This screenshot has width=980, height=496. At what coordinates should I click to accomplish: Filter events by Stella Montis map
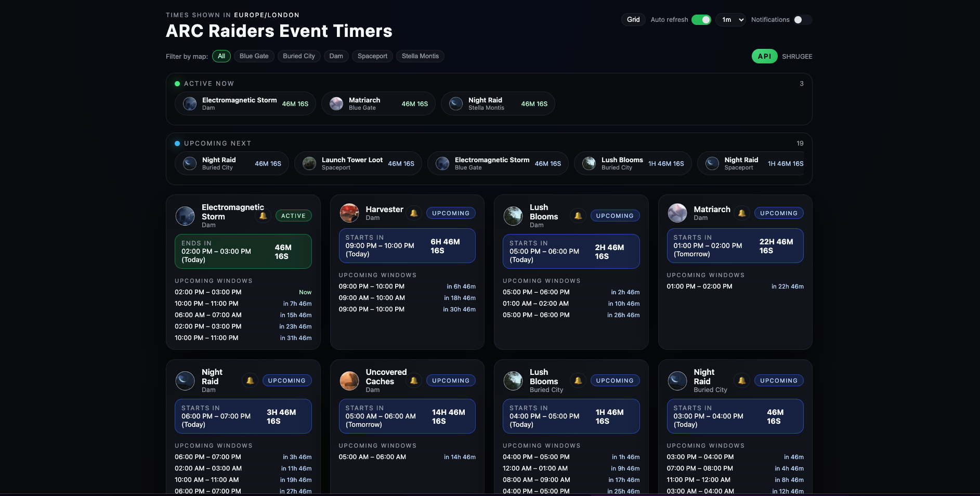pyautogui.click(x=420, y=56)
